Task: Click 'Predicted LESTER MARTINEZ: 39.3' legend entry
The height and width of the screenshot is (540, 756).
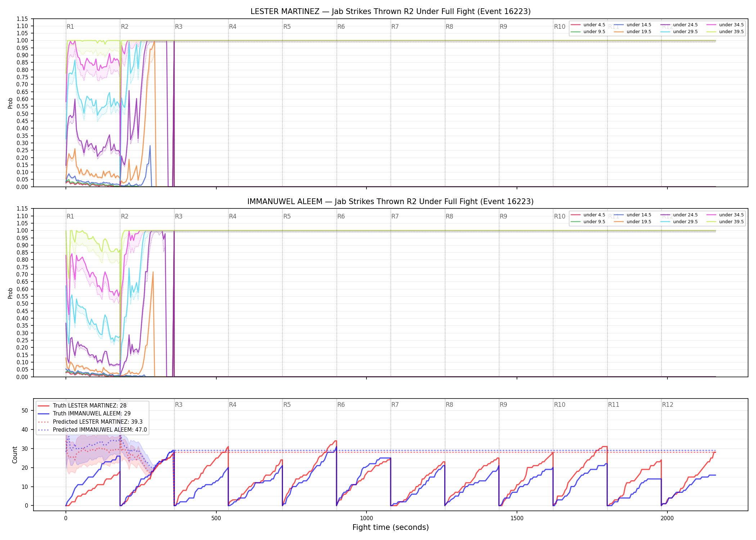Action: click(90, 422)
